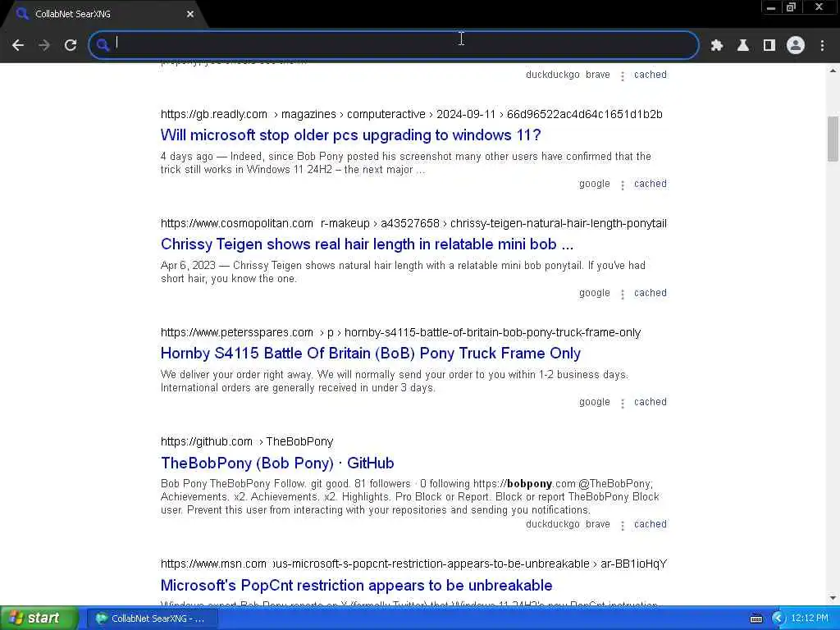Open Microsoft's PopCnt restriction result
840x630 pixels.
pos(356,585)
